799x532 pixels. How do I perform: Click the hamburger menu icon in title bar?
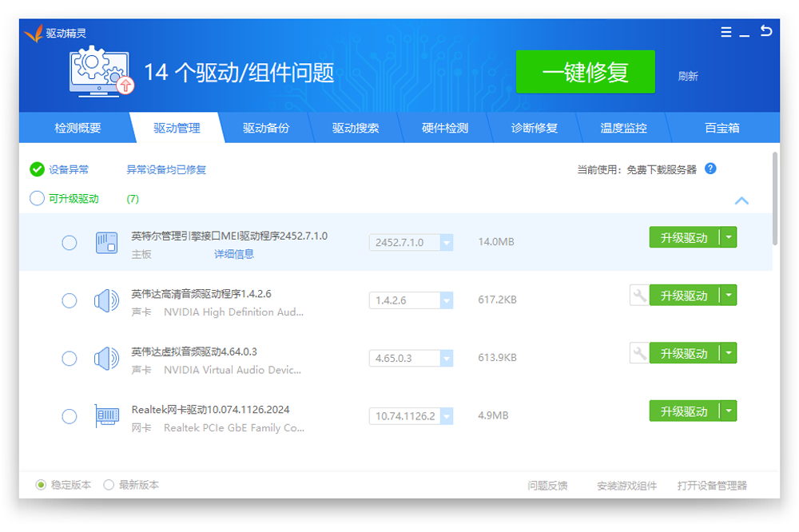coord(725,33)
